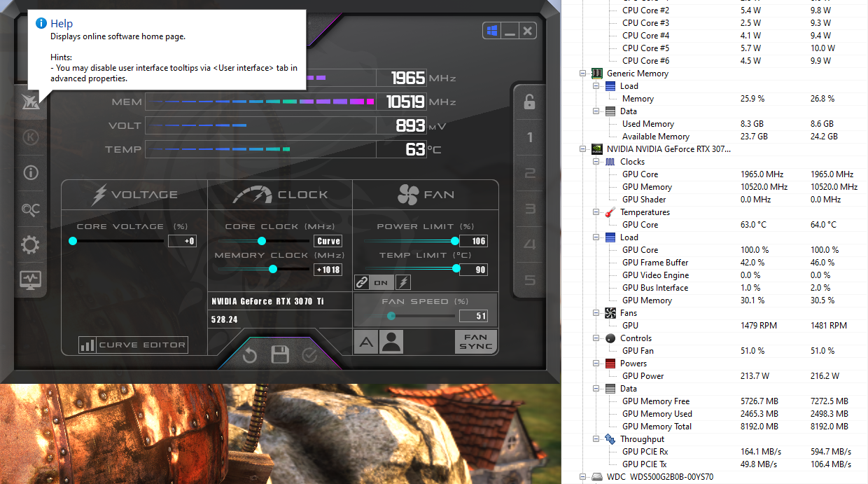Select profile slot 3

[x=530, y=209]
